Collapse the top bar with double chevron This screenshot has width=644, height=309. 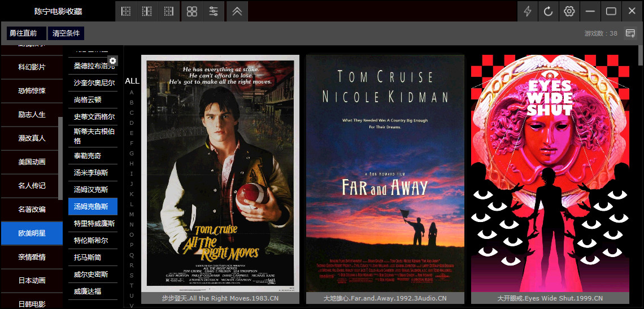[237, 11]
